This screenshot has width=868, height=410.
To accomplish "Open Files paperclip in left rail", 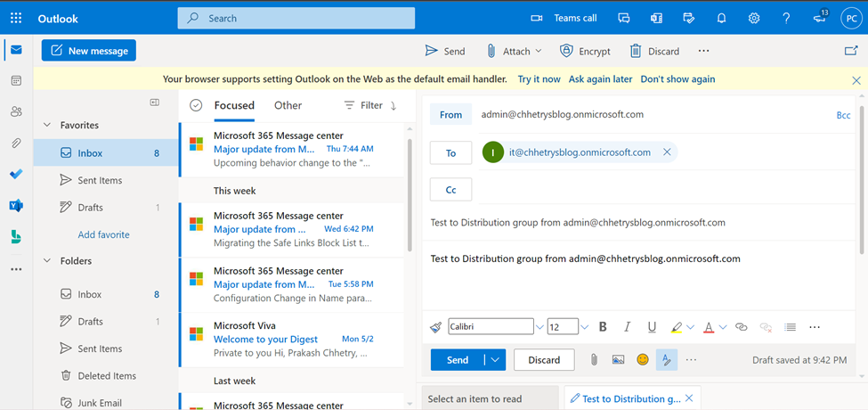I will (16, 143).
